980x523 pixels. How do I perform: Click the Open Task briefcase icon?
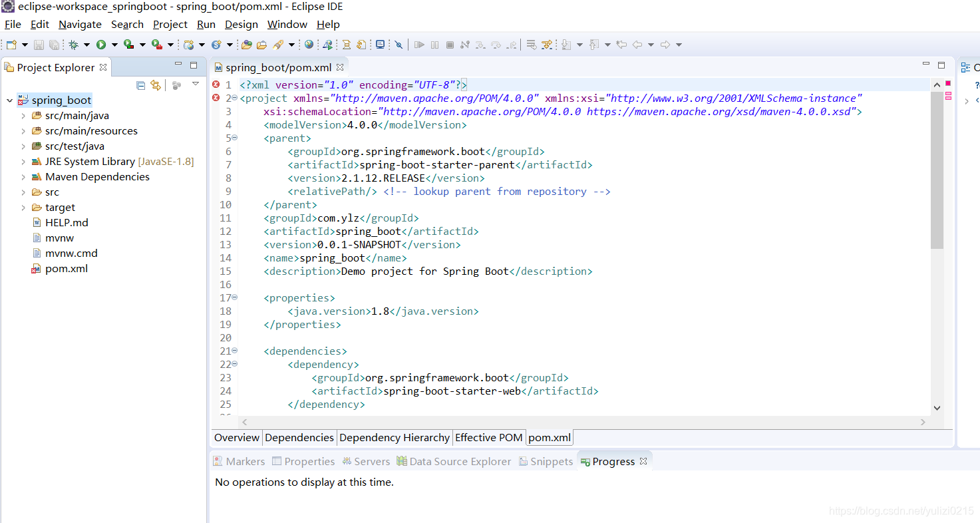(261, 45)
